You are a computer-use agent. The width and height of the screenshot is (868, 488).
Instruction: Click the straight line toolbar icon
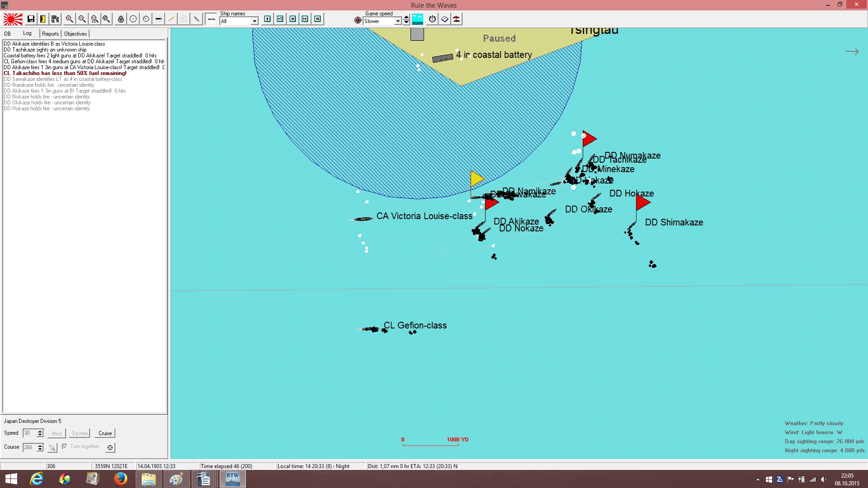(x=159, y=19)
